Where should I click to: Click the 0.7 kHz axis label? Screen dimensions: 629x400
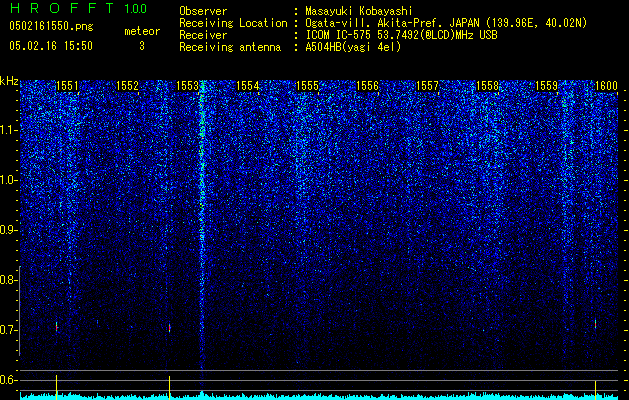pyautogui.click(x=8, y=330)
